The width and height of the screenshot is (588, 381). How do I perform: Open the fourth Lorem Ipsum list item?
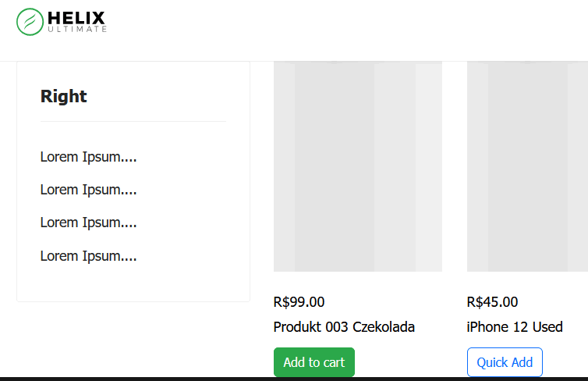click(x=88, y=256)
